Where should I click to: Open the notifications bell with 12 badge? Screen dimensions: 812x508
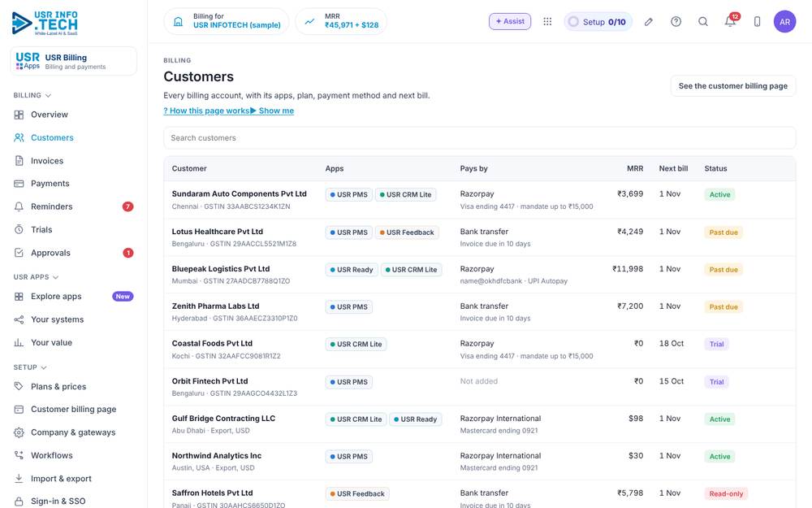click(731, 21)
